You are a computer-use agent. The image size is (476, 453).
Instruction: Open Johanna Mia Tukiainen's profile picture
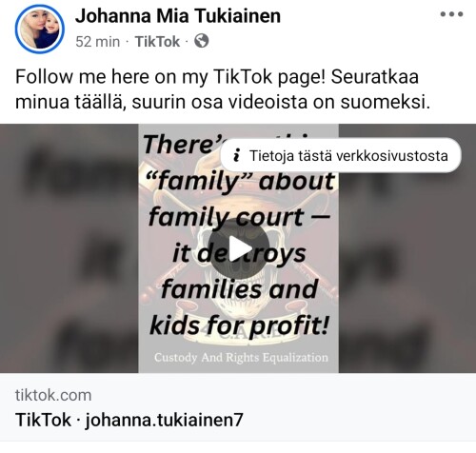(x=40, y=29)
